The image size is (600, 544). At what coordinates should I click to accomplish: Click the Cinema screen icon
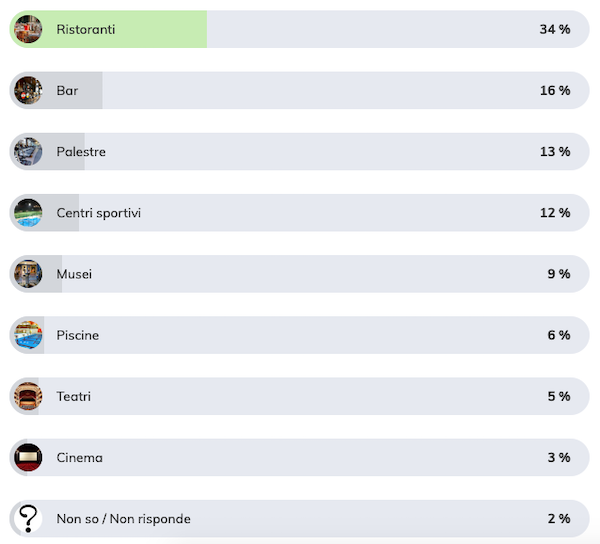click(28, 458)
